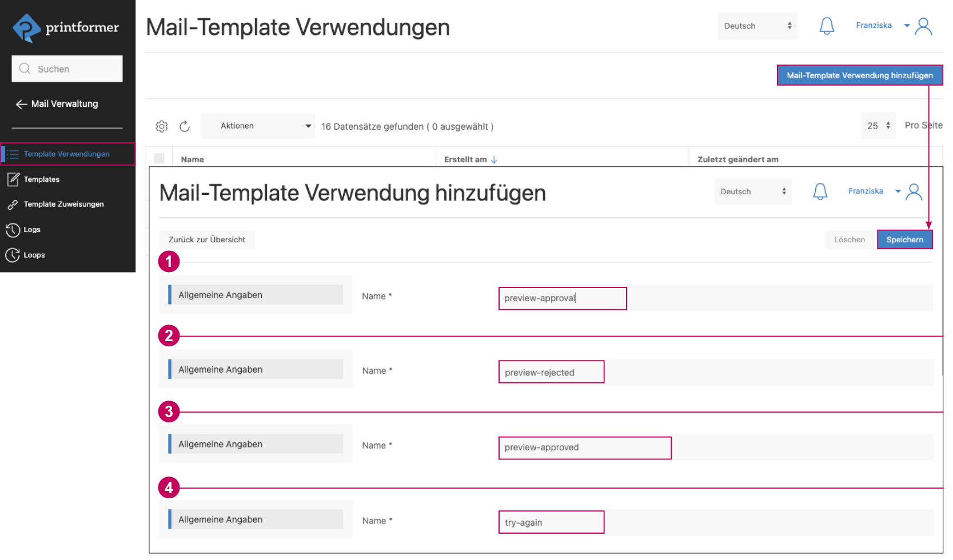Change the language in the Deutsch dropdown
This screenshot has height=560, width=953.
pyautogui.click(x=757, y=26)
